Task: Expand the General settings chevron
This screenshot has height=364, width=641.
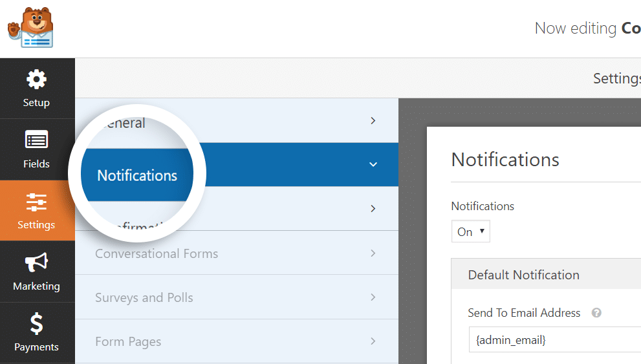Action: [373, 120]
